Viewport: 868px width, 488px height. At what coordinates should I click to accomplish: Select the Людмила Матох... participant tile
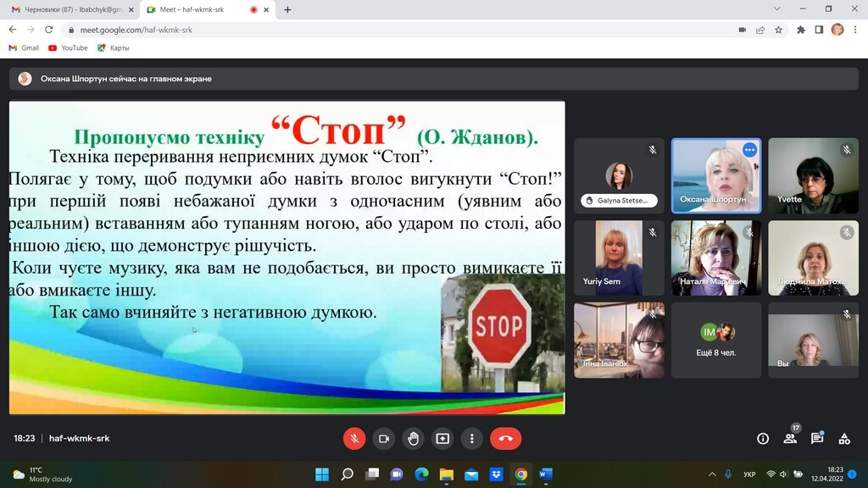[x=813, y=258]
